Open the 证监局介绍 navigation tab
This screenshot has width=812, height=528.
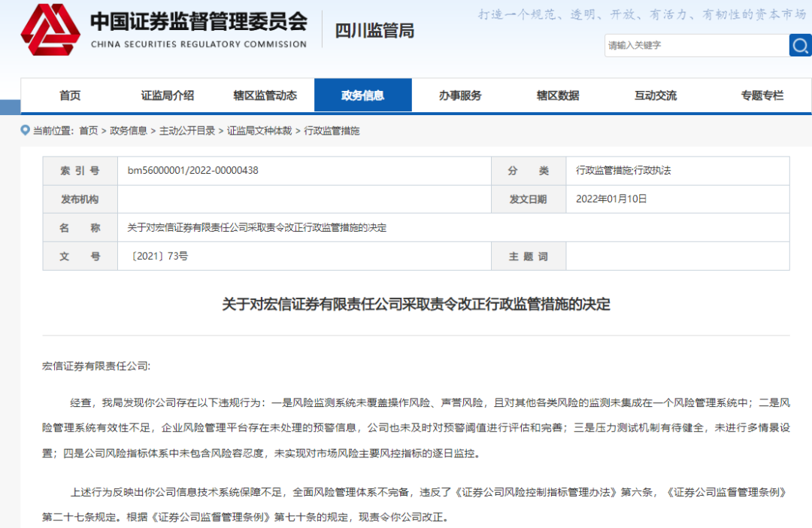click(168, 96)
